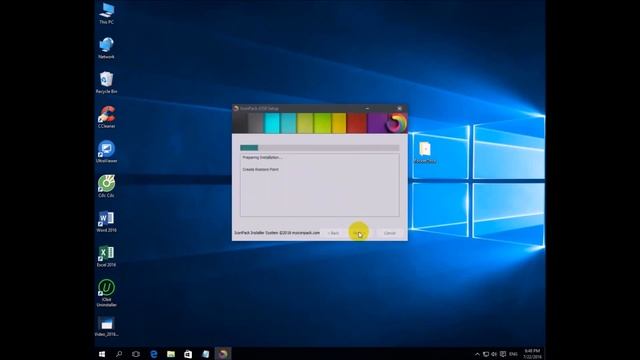This screenshot has height=360, width=640.
Task: Launch Microsoft Edge from the taskbar
Action: pos(153,354)
